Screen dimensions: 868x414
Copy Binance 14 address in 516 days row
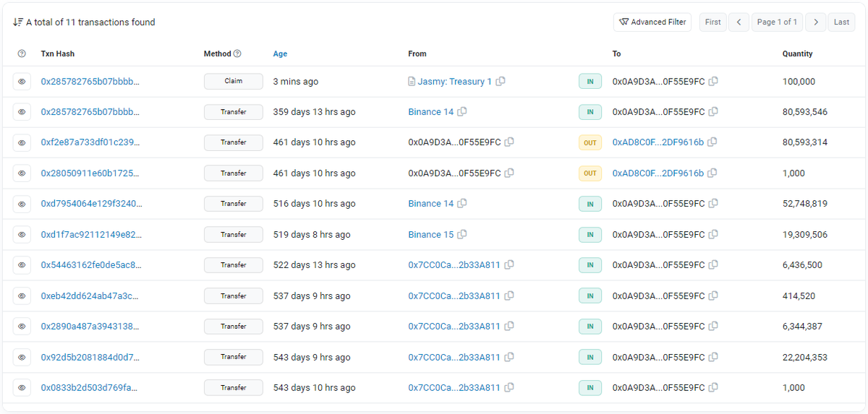click(x=462, y=204)
